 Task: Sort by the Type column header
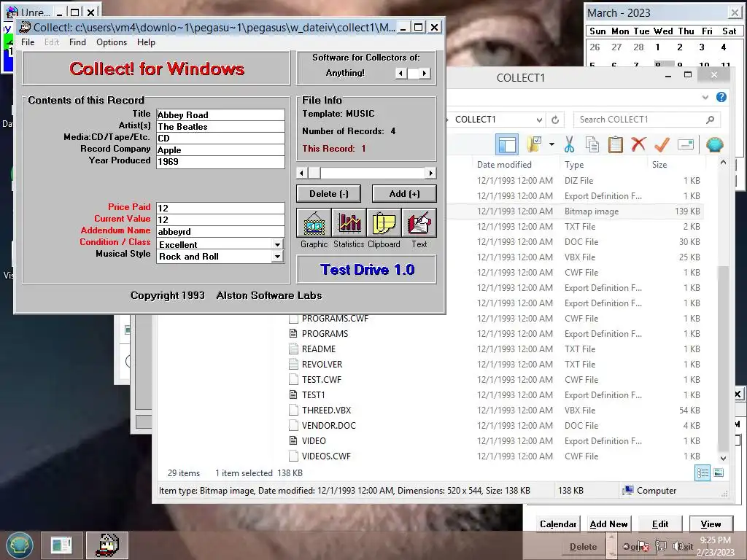tap(574, 165)
